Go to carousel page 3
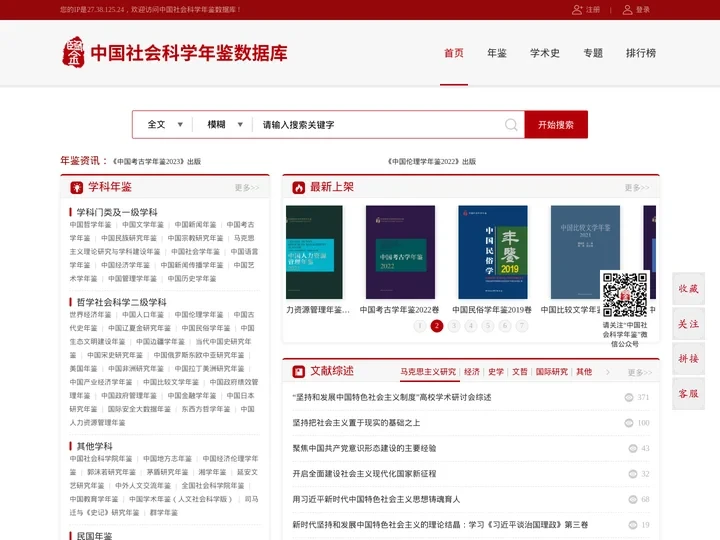Viewport: 720px width, 540px height. [454, 326]
